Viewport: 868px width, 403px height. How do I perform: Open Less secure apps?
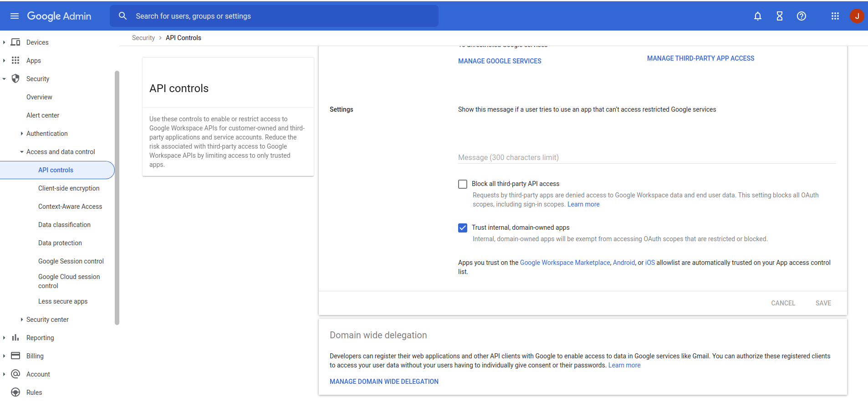63,301
